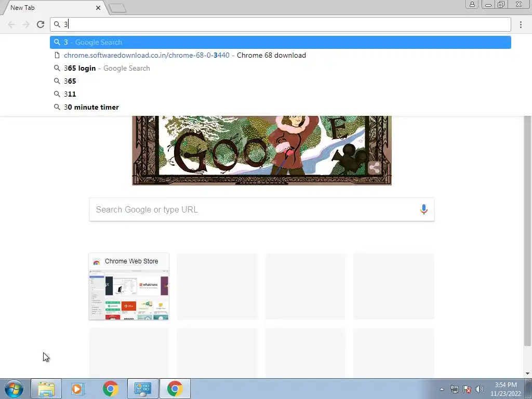The height and width of the screenshot is (399, 532).
Task: Pick the '30 minute timer' suggestion
Action: tap(280, 107)
